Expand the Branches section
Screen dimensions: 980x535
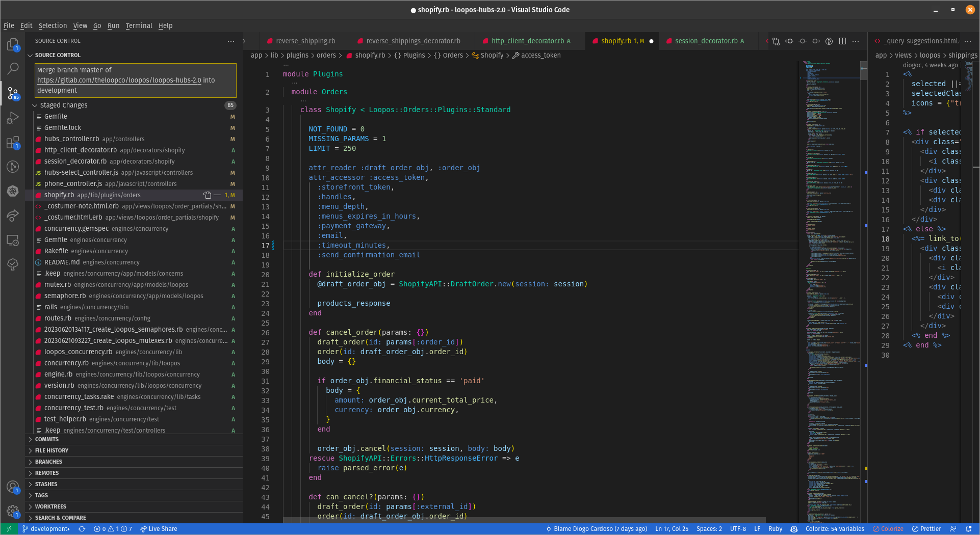(x=134, y=462)
